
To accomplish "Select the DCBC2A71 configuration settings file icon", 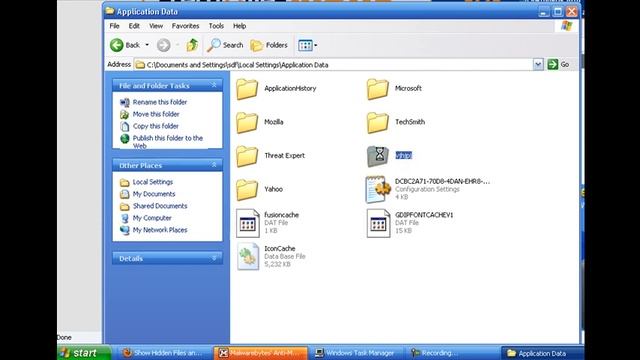I will coord(378,189).
